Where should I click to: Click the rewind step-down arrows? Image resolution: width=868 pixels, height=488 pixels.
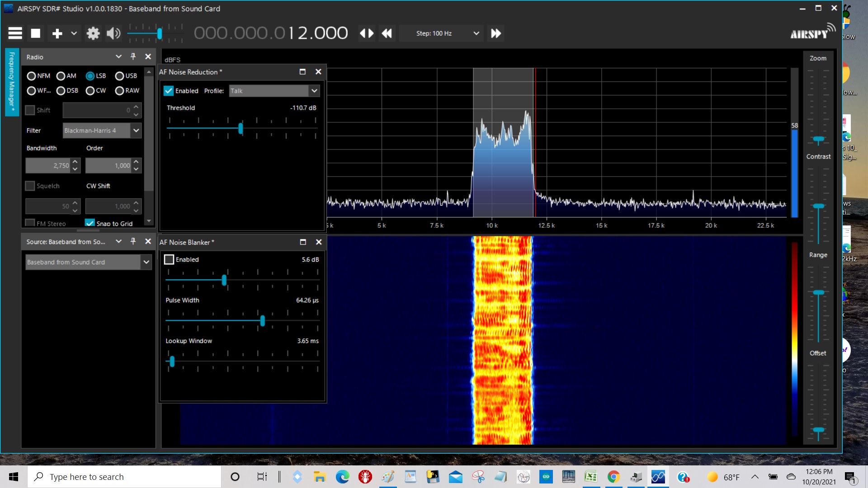(x=387, y=33)
